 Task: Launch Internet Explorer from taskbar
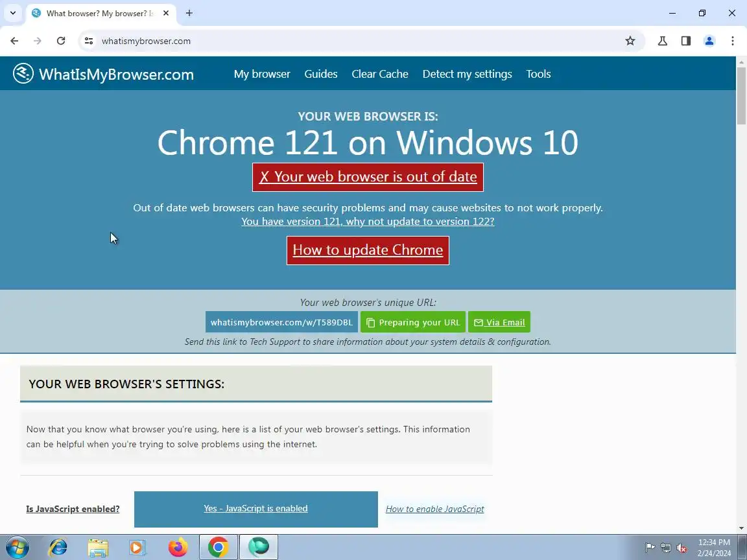[58, 548]
